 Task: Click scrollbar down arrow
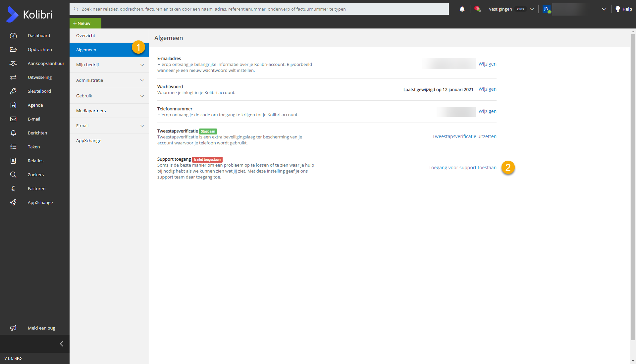(x=633, y=361)
